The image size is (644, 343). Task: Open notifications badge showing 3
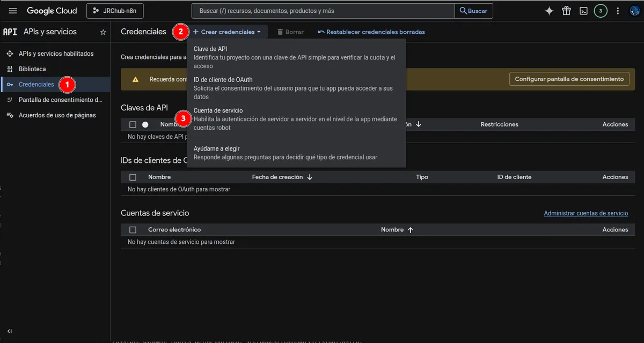tap(601, 11)
